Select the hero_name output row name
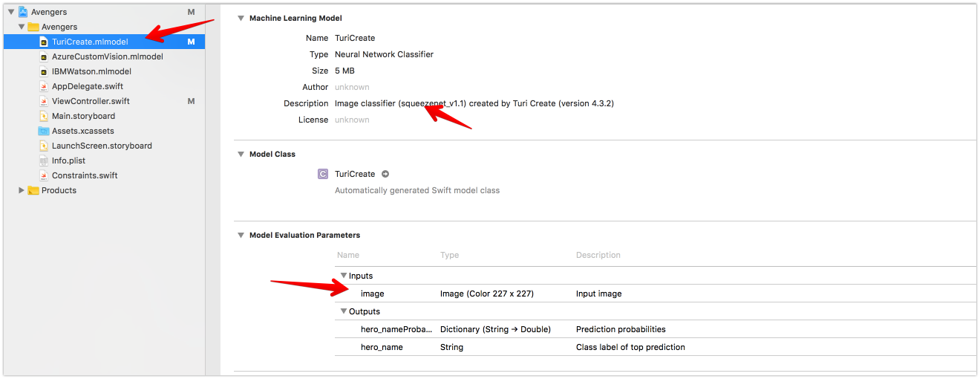Viewport: 980px width, 379px height. tap(382, 347)
